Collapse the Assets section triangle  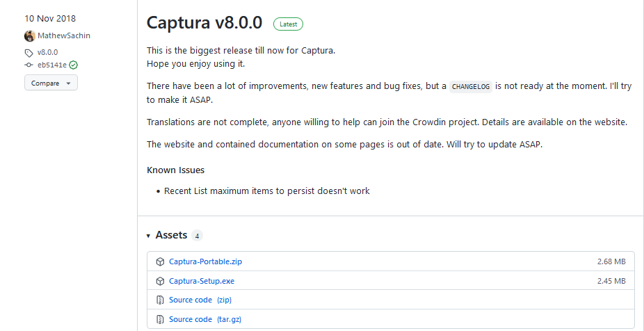click(148, 236)
